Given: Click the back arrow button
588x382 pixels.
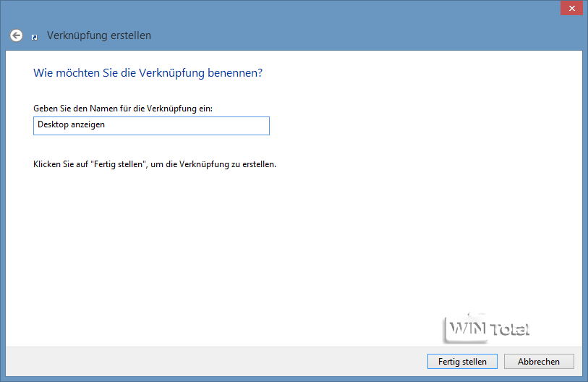Looking at the screenshot, I should pyautogui.click(x=16, y=35).
